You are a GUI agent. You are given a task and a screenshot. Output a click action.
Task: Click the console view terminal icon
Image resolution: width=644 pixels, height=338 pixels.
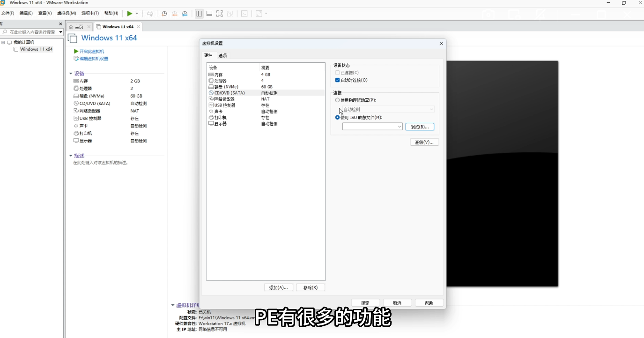[244, 14]
